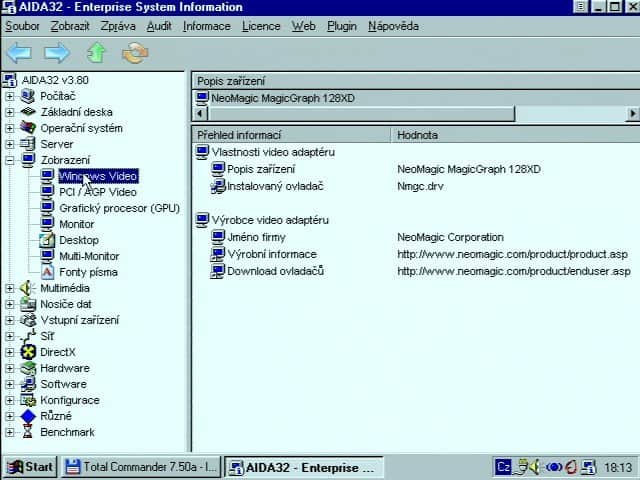
Task: Open the neomagic product.asp link
Action: click(512, 254)
